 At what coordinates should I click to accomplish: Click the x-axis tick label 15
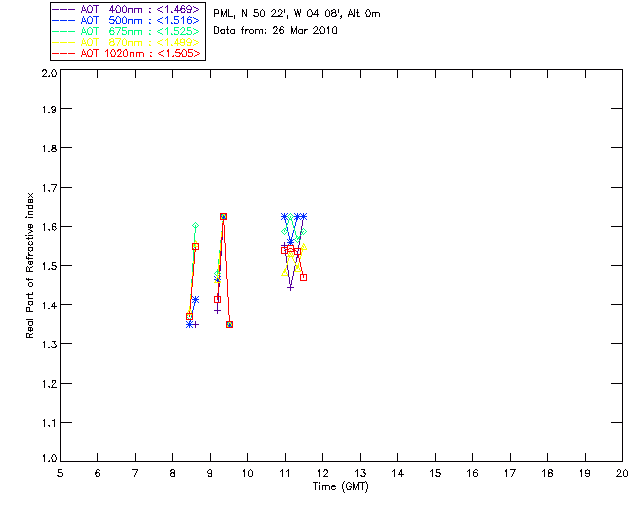(435, 473)
